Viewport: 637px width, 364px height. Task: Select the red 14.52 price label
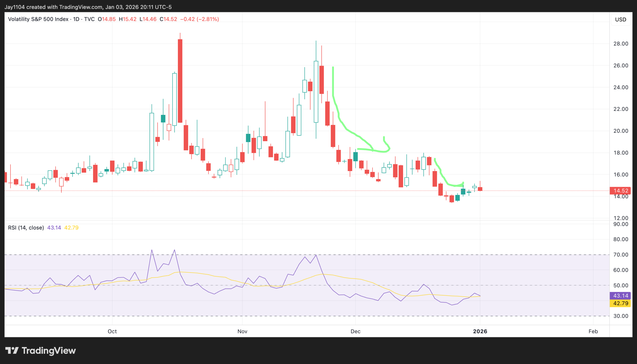click(620, 191)
